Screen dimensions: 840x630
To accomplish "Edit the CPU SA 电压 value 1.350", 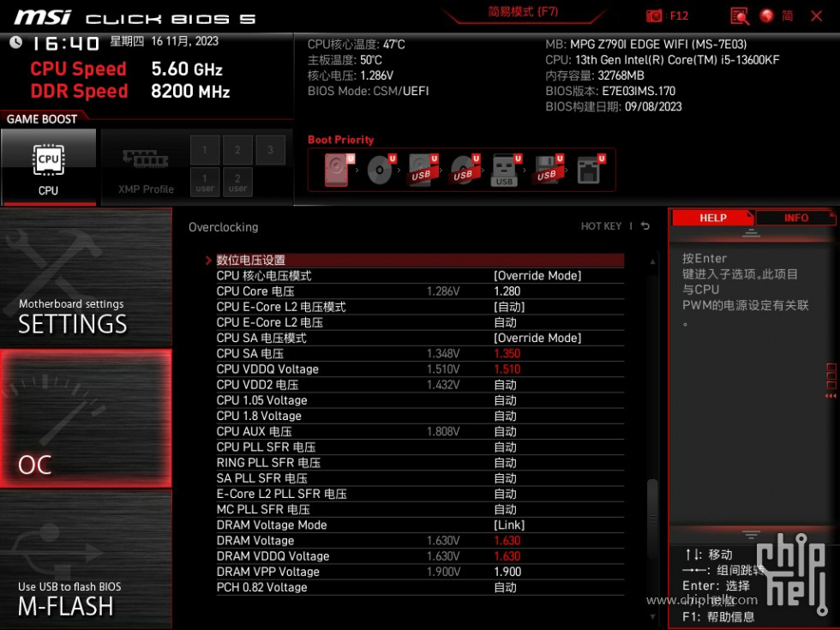I will pos(507,353).
